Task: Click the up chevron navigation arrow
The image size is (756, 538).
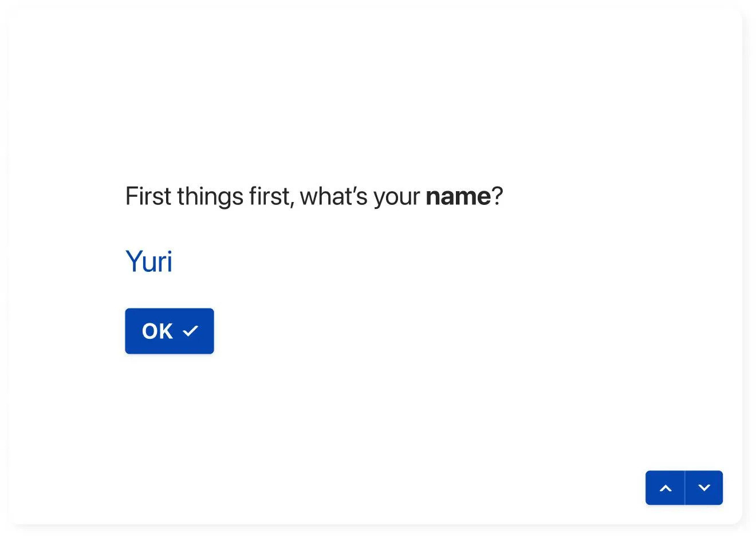Action: click(665, 488)
